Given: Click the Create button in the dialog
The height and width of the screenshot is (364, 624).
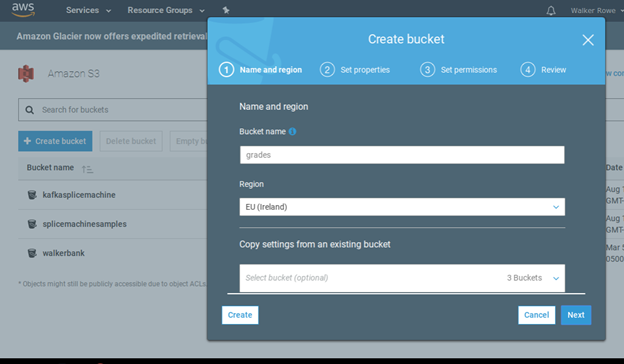Looking at the screenshot, I should (x=240, y=315).
